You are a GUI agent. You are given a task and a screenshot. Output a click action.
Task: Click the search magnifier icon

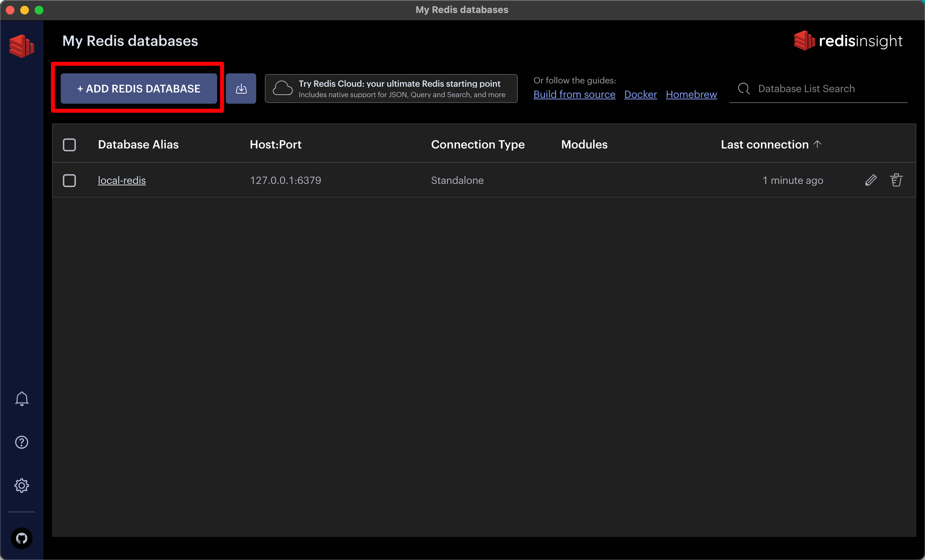[x=744, y=89]
